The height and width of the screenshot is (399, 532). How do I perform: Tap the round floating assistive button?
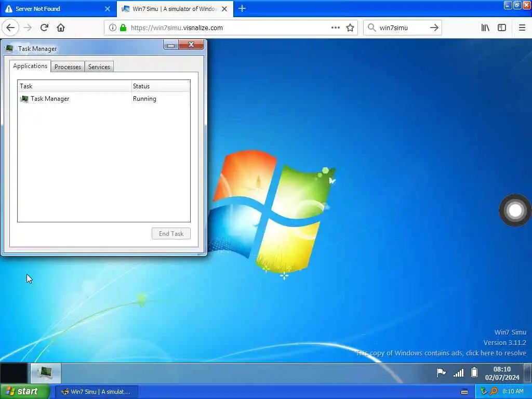(515, 210)
